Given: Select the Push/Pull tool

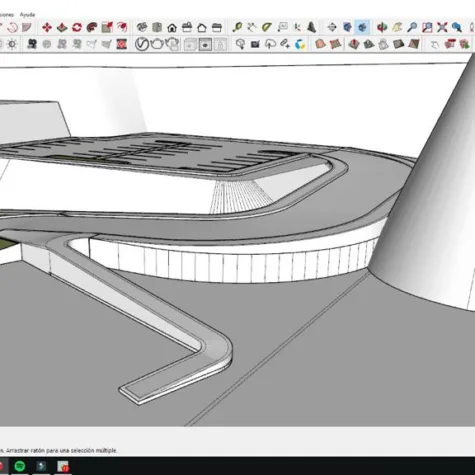Looking at the screenshot, I should click(62, 27).
